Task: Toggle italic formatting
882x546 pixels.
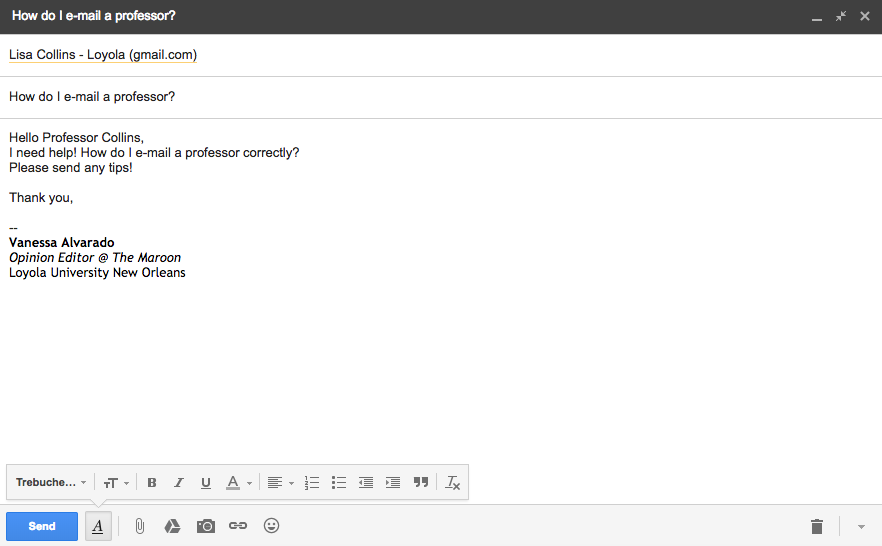Action: coord(178,482)
